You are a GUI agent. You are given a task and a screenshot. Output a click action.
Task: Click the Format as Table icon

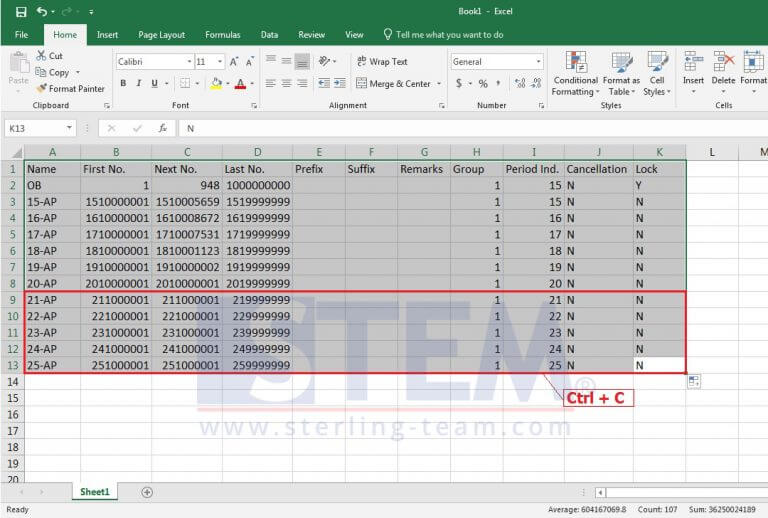click(621, 73)
